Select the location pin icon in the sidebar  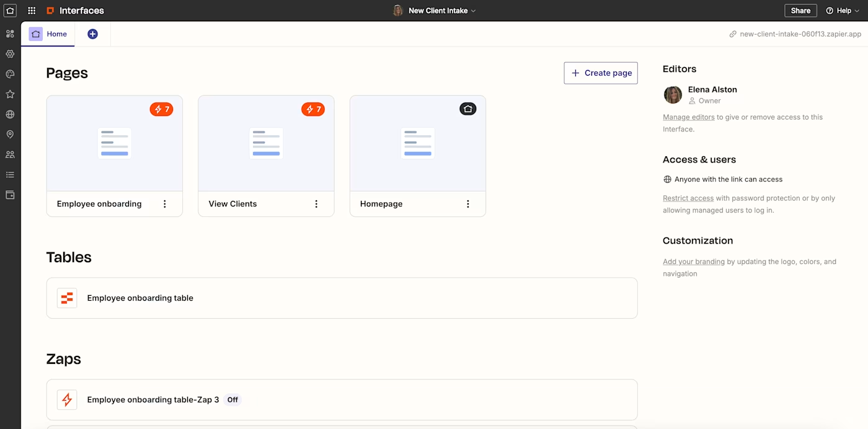pos(10,134)
